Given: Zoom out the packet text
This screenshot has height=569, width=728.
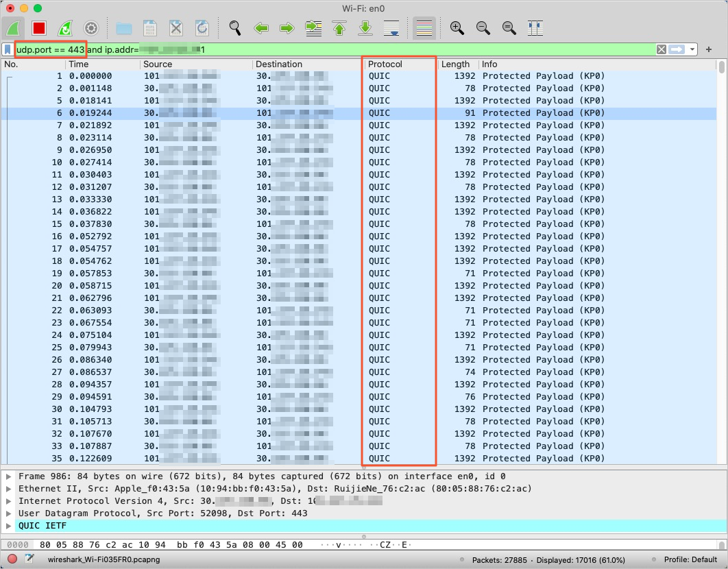Looking at the screenshot, I should pyautogui.click(x=483, y=28).
